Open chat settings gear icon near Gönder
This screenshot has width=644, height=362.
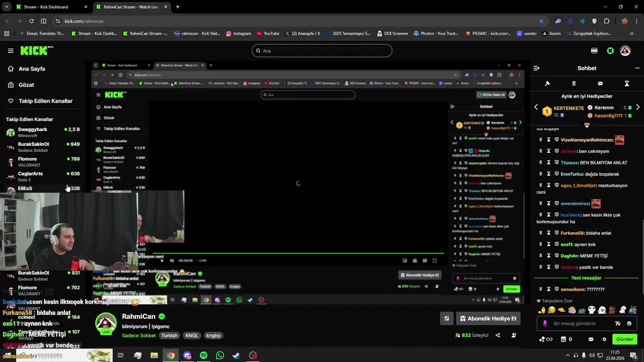604,339
